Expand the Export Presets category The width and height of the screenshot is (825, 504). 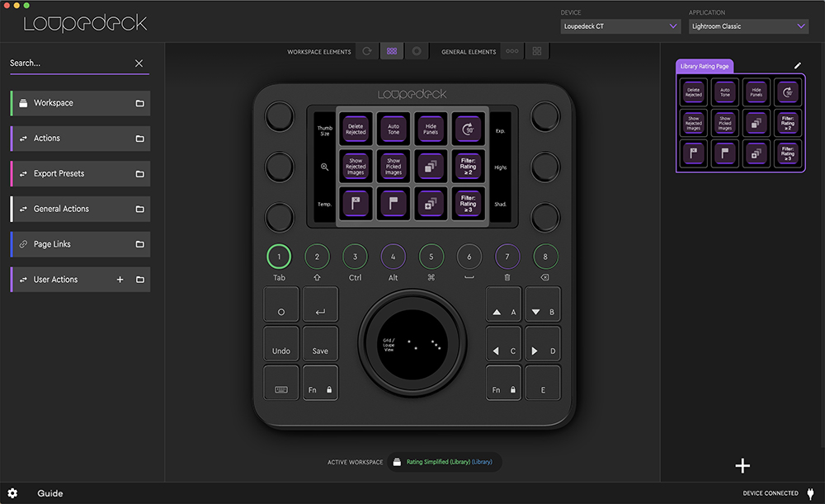(x=81, y=173)
